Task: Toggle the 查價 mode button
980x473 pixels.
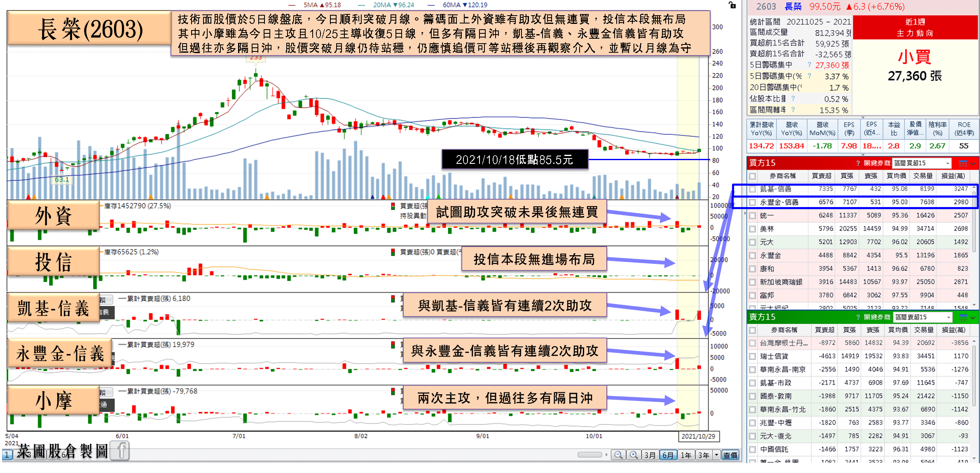Action: [730, 455]
